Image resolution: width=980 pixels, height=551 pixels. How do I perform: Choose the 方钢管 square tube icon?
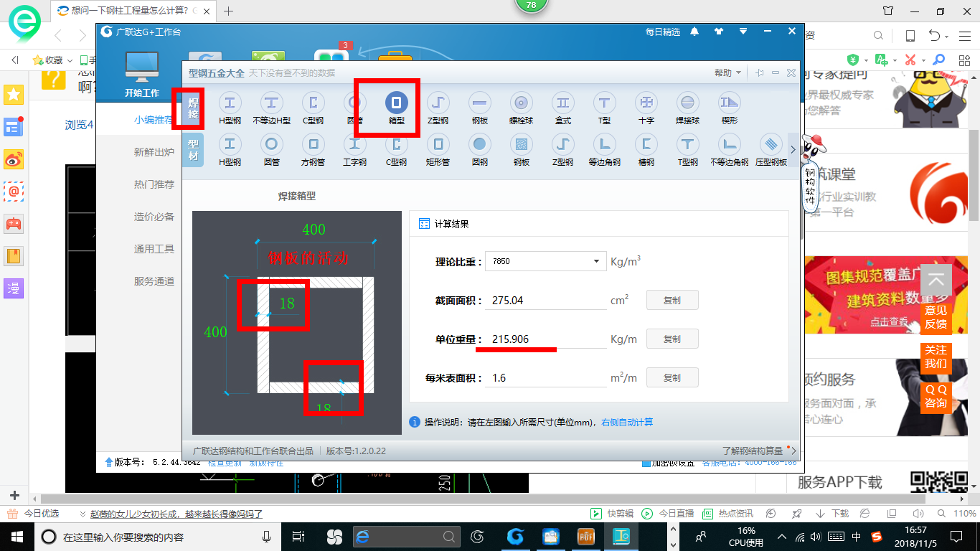[314, 150]
